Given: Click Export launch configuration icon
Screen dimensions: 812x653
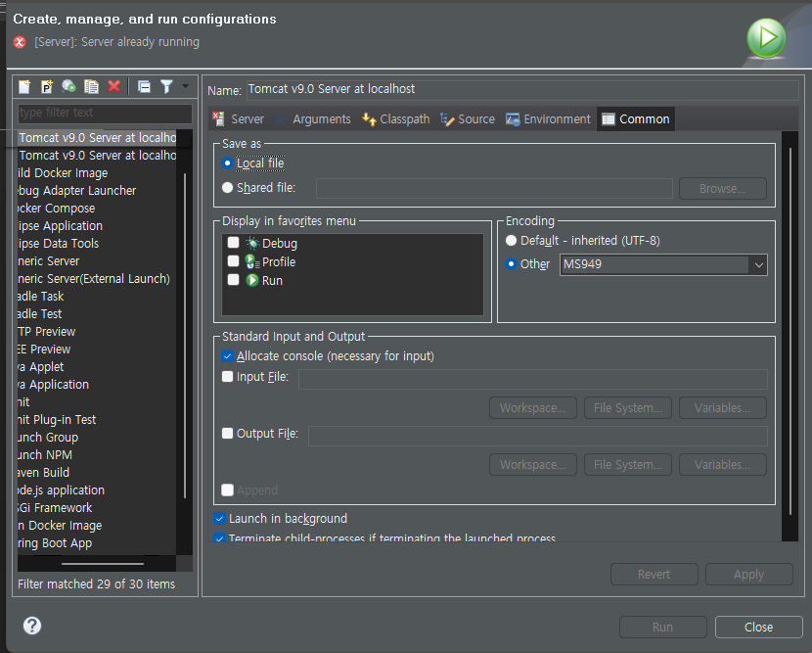Looking at the screenshot, I should pyautogui.click(x=68, y=86).
